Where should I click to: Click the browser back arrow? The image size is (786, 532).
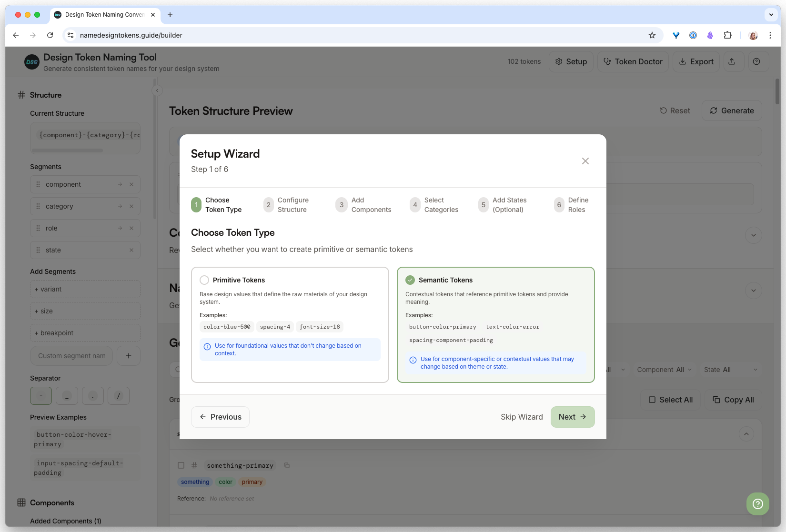[x=16, y=35]
